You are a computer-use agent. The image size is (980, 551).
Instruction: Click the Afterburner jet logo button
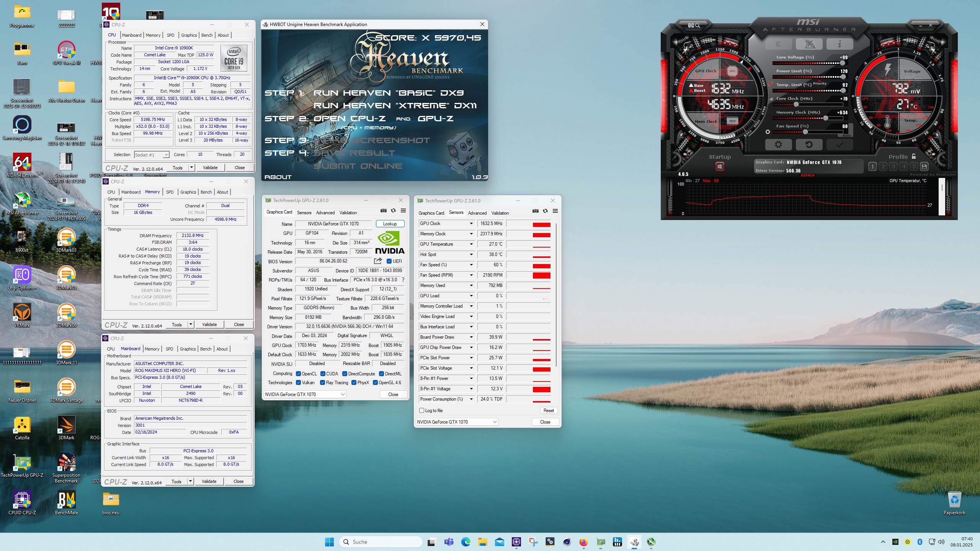coord(809,44)
